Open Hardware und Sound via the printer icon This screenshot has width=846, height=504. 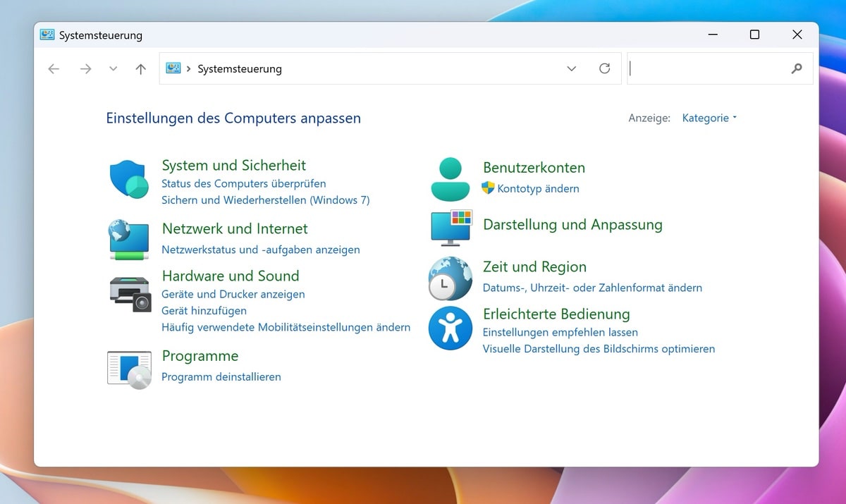(128, 291)
